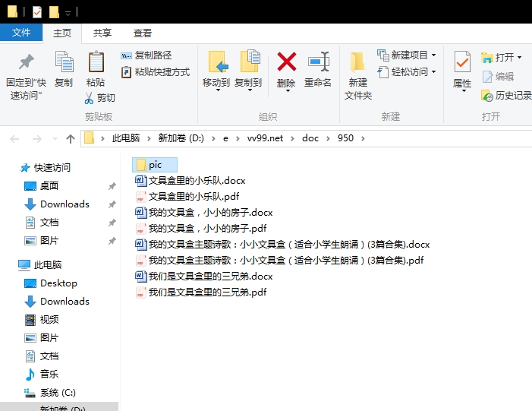Pin folder to Quick access
The image size is (532, 411).
[x=26, y=76]
